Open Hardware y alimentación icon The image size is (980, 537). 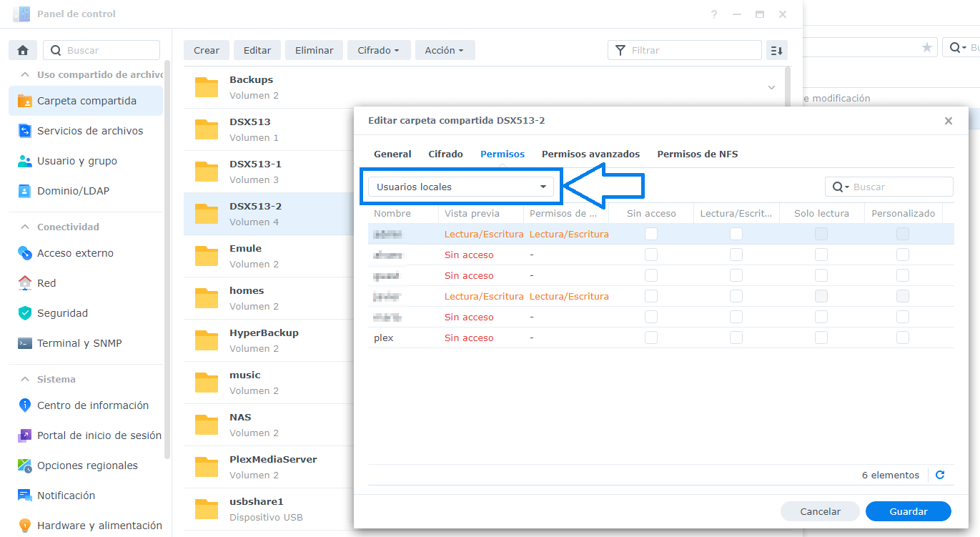coord(25,526)
